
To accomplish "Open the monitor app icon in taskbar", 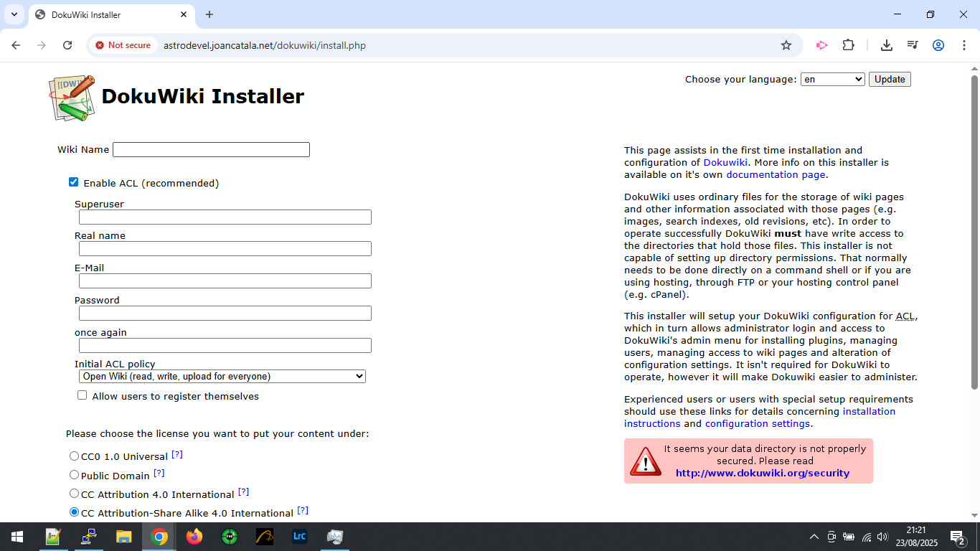I will pos(335,537).
